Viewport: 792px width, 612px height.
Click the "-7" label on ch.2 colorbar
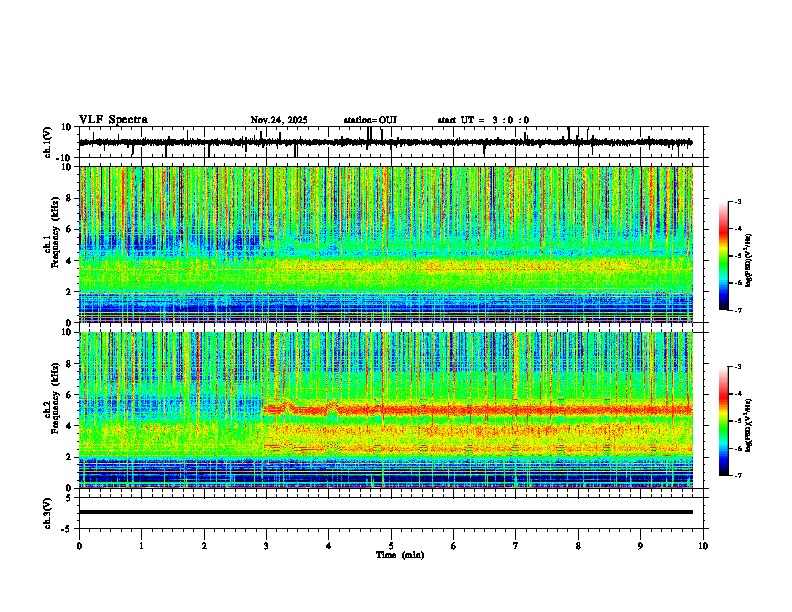click(x=737, y=476)
